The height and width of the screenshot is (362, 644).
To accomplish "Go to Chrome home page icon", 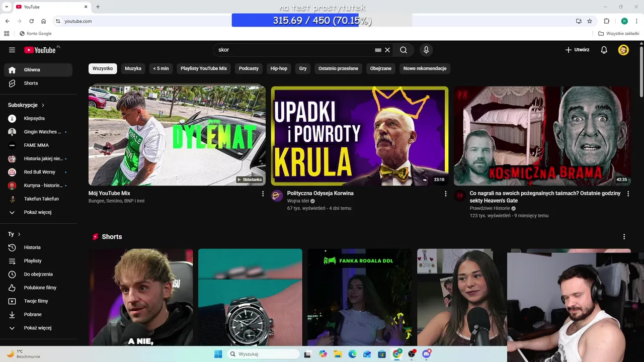I will click(x=44, y=21).
